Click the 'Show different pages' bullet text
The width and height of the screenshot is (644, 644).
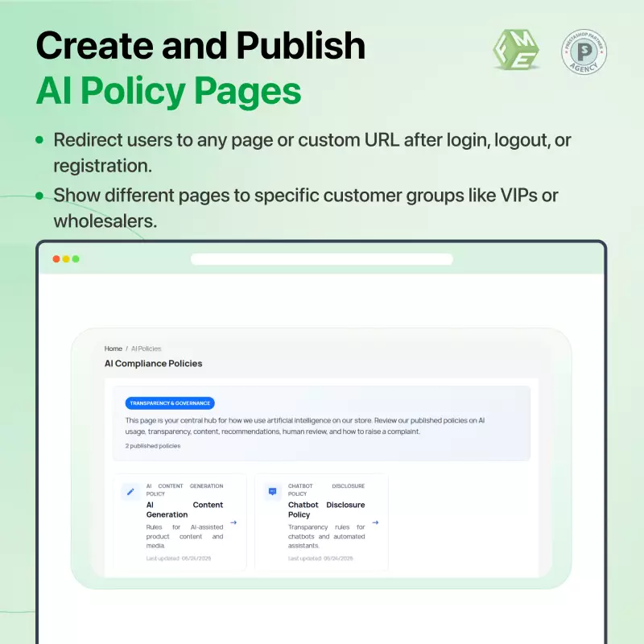click(306, 208)
